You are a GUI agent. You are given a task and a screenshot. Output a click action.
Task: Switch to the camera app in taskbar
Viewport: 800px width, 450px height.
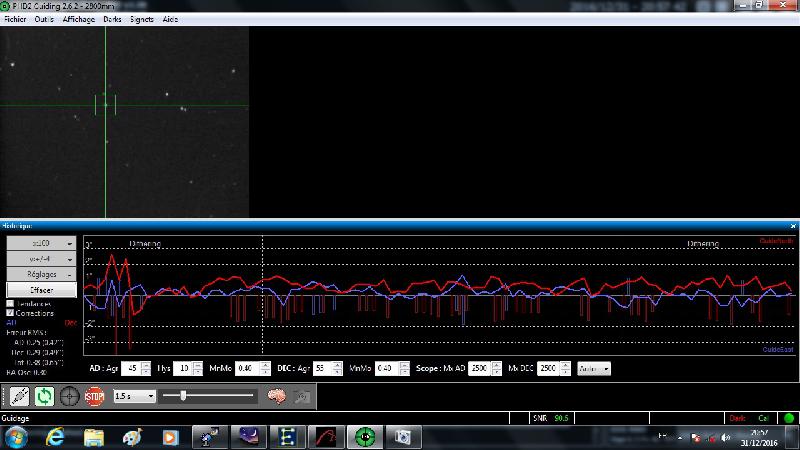point(404,437)
